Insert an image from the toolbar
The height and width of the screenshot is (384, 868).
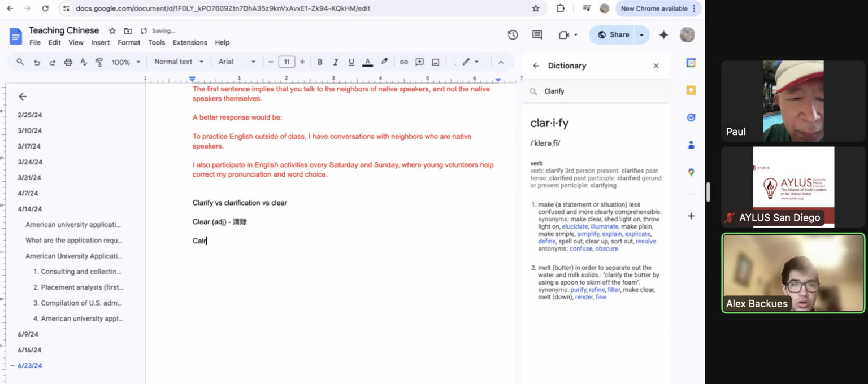(436, 62)
